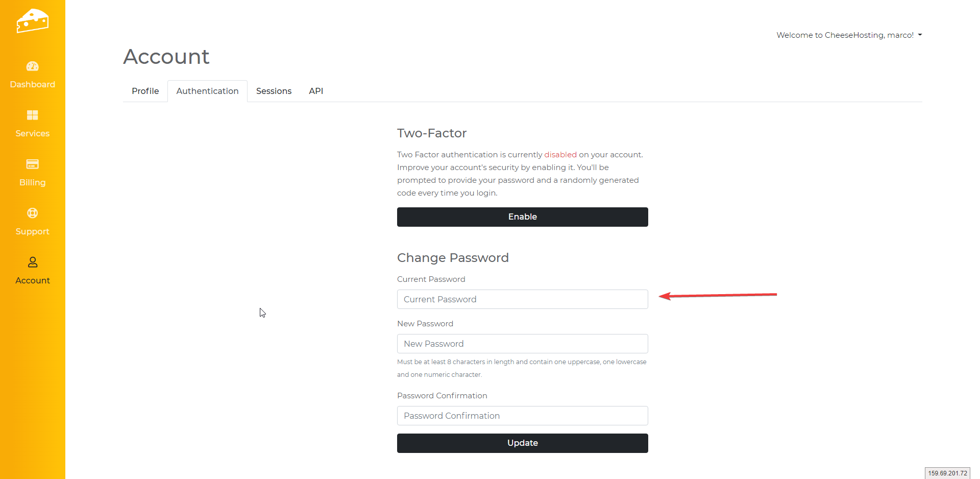
Task: Focus the Current Password field
Action: pyautogui.click(x=522, y=299)
